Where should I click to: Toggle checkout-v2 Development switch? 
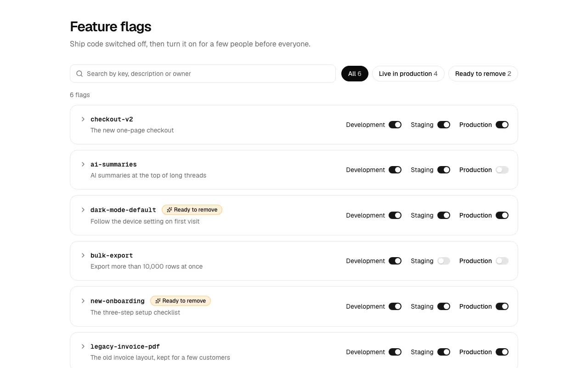pyautogui.click(x=395, y=125)
